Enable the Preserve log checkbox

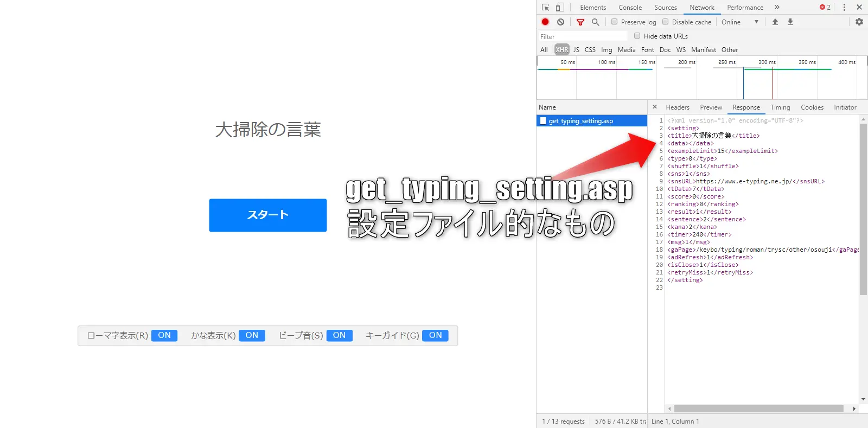(614, 22)
